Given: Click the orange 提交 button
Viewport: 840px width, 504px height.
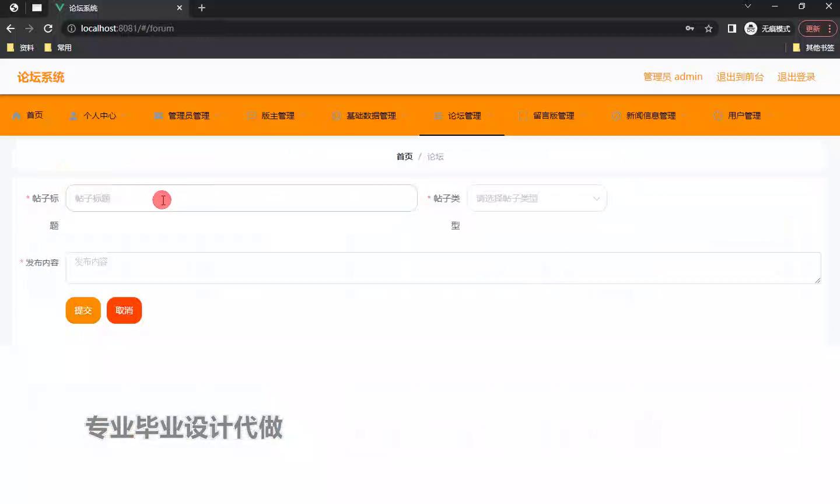Looking at the screenshot, I should [83, 310].
